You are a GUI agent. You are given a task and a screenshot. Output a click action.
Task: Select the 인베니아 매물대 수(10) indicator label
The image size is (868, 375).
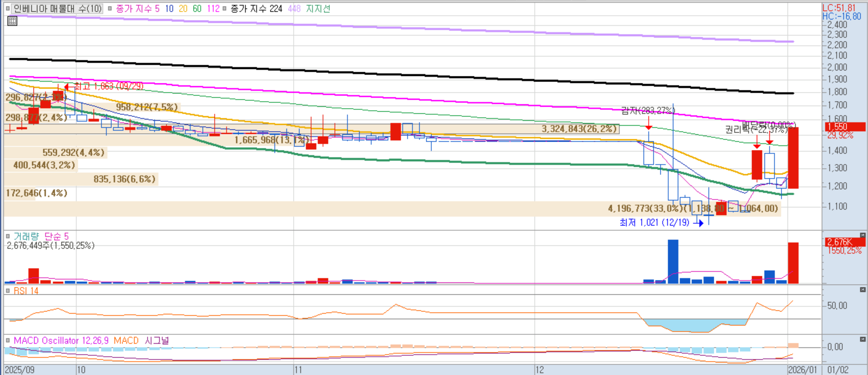click(57, 8)
